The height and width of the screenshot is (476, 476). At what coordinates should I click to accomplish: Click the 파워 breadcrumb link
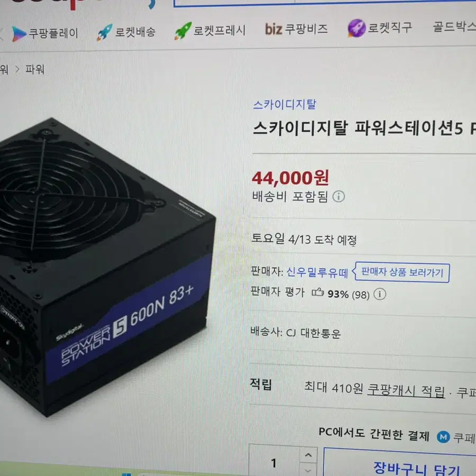(x=35, y=69)
